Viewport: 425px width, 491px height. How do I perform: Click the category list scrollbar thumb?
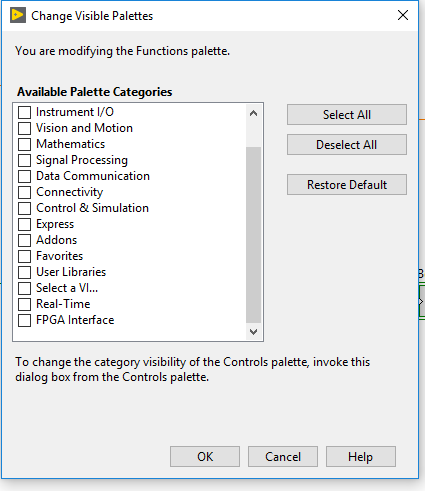click(253, 235)
